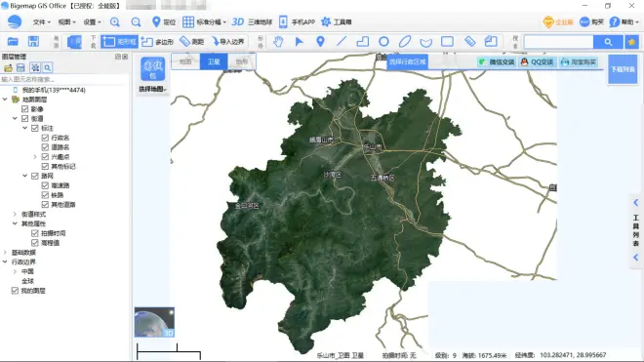Screen dimensions: 644x362
Task: Select the ellipse drawing tool
Action: [405, 42]
